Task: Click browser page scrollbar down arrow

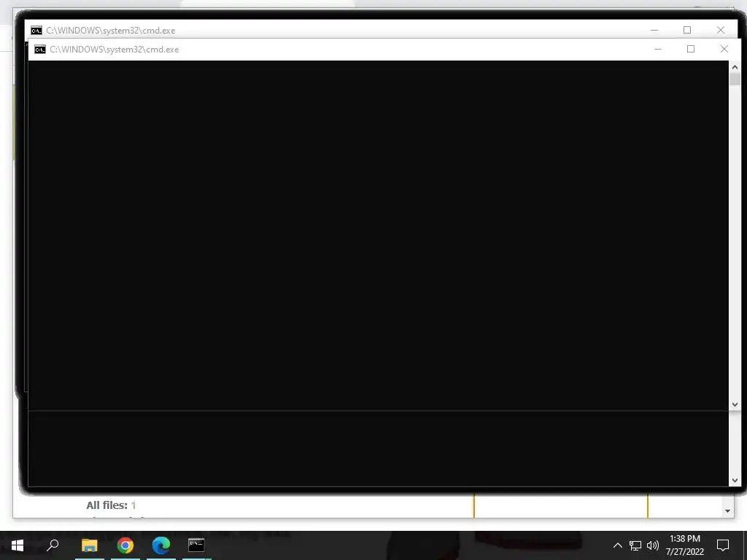Action: click(x=727, y=511)
